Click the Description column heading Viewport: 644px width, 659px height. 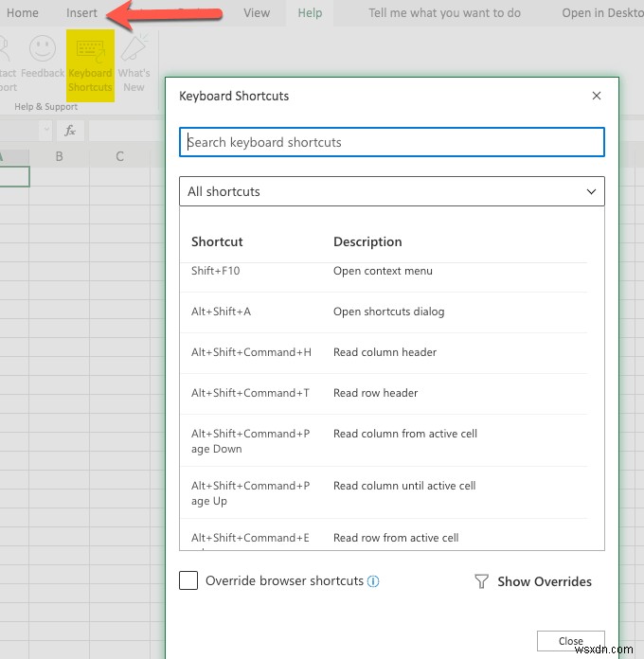click(367, 241)
